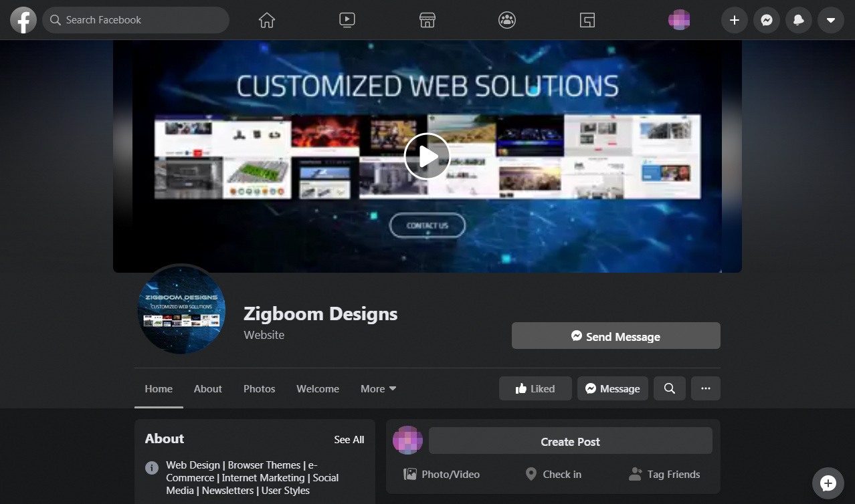
Task: Click the Send Message button
Action: pos(616,336)
